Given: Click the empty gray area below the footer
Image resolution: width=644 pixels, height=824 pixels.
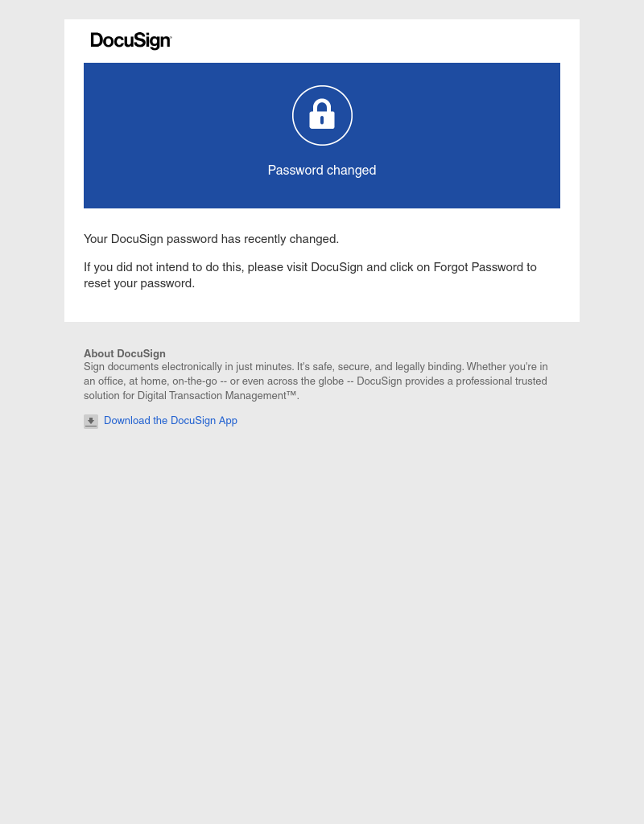Looking at the screenshot, I should click(x=322, y=625).
